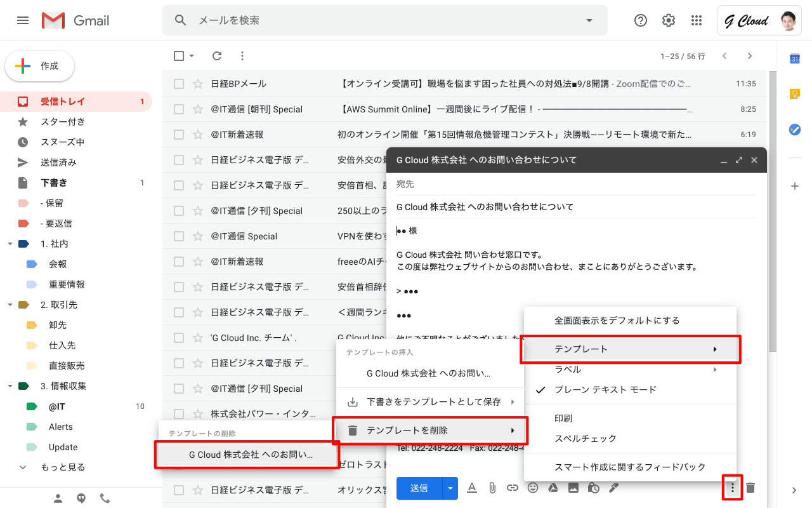Open スター付き folder
The height and width of the screenshot is (508, 812).
pos(76,122)
